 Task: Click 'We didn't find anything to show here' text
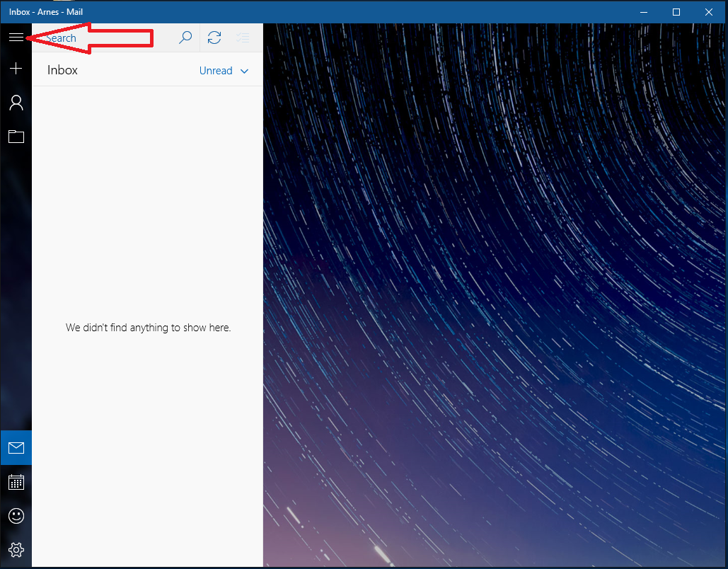[148, 328]
